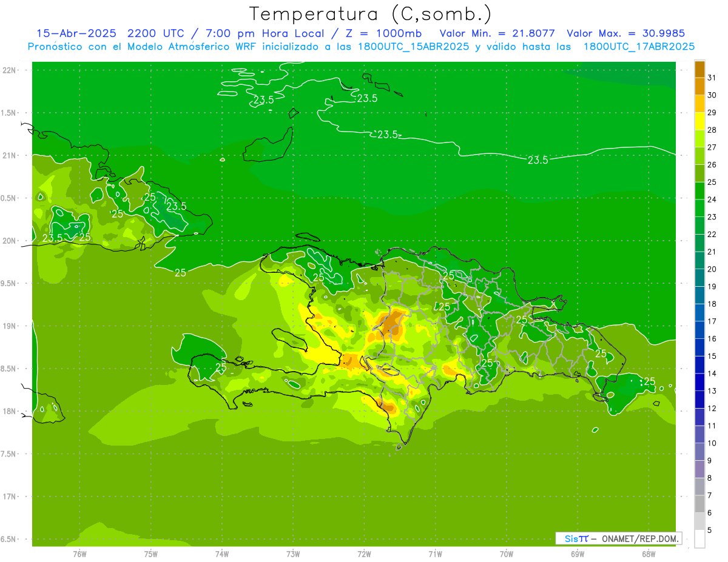Click the 'Valor Max. = 30.9985' value
Image resolution: width=728 pixels, height=562 pixels.
(626, 33)
